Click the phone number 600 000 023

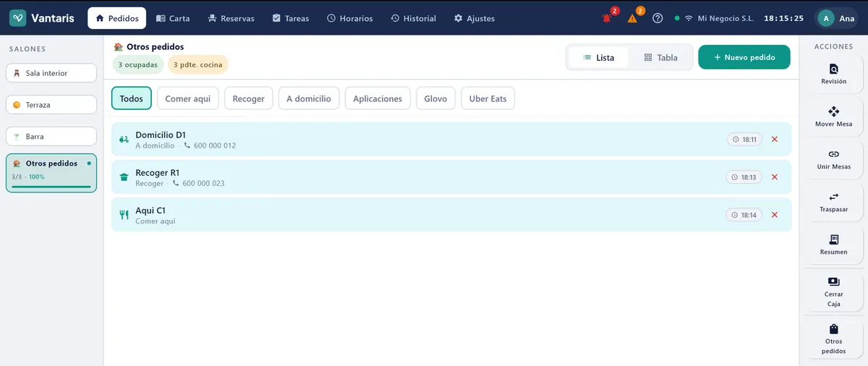tap(203, 183)
